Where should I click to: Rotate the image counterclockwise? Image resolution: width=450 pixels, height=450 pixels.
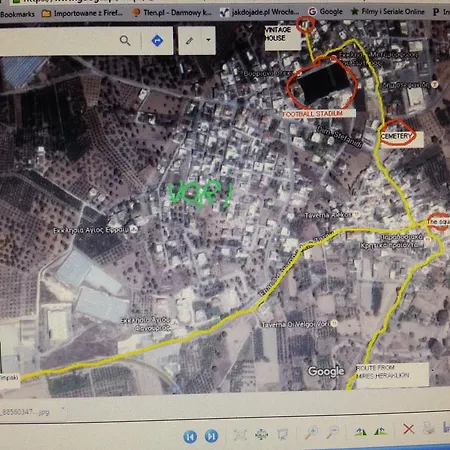pyautogui.click(x=380, y=431)
